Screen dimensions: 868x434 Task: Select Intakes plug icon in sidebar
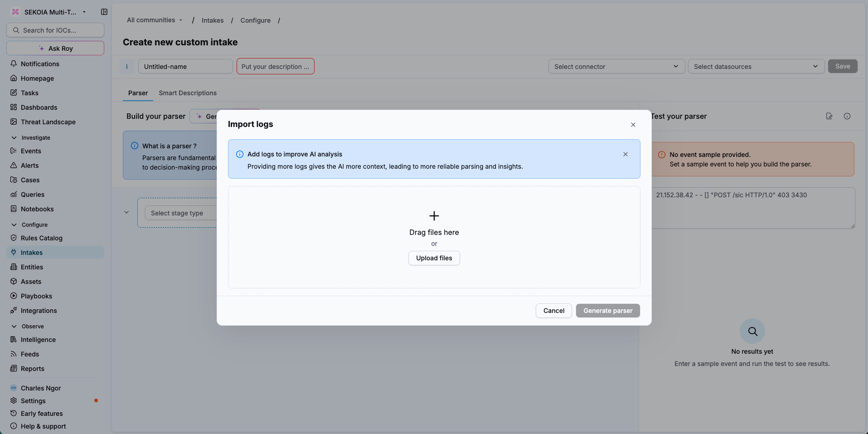(x=14, y=253)
